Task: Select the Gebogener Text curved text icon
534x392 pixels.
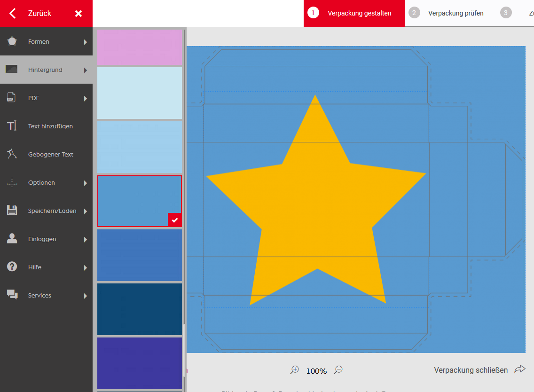Action: coord(12,154)
